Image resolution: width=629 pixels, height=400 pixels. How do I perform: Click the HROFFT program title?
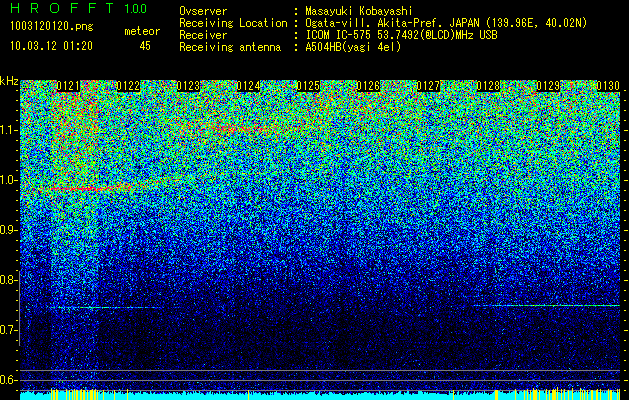62,8
